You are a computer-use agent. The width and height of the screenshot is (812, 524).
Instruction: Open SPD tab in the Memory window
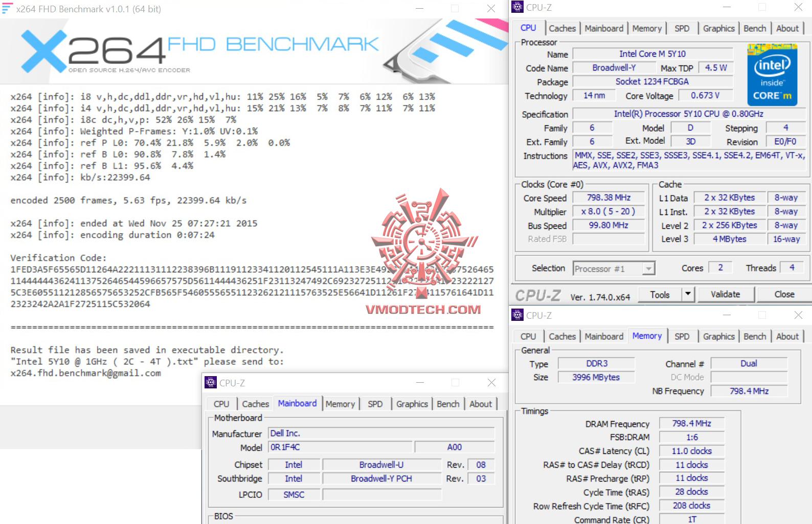point(682,336)
